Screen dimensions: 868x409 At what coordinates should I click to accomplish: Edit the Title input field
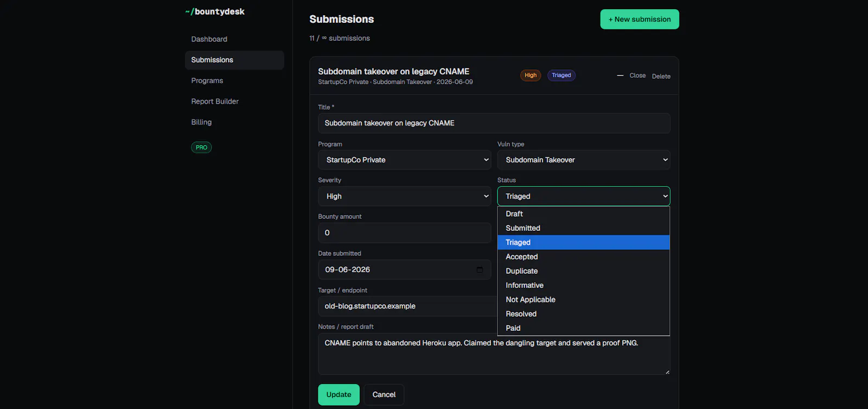(494, 123)
